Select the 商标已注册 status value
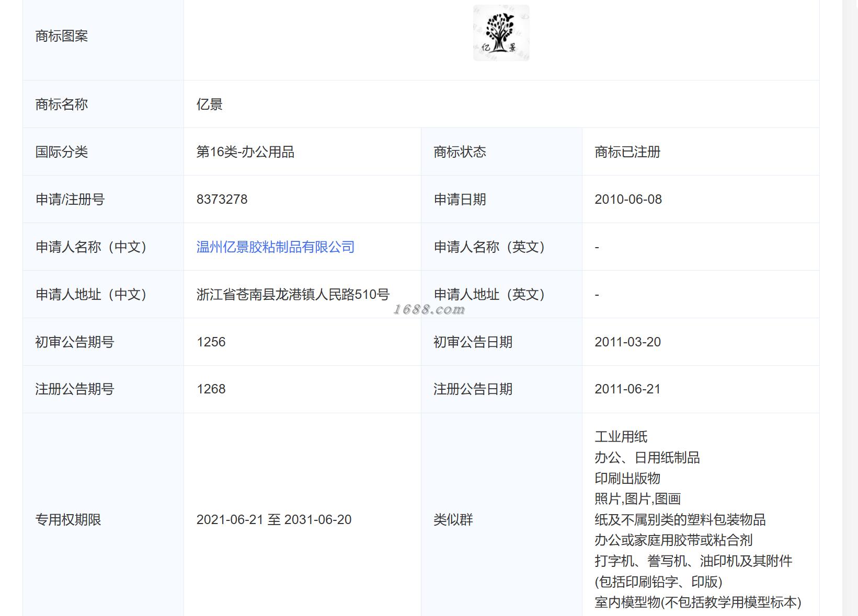The height and width of the screenshot is (616, 858). pyautogui.click(x=627, y=152)
